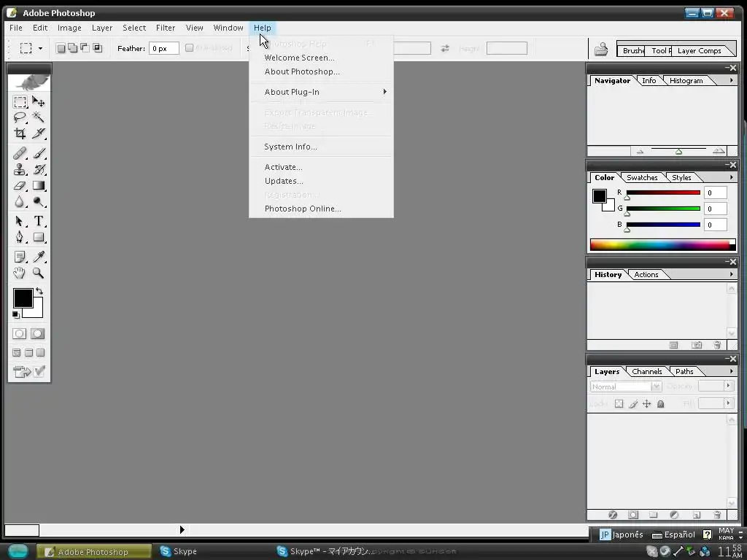
Task: Click Japonés language bar button
Action: 622,534
